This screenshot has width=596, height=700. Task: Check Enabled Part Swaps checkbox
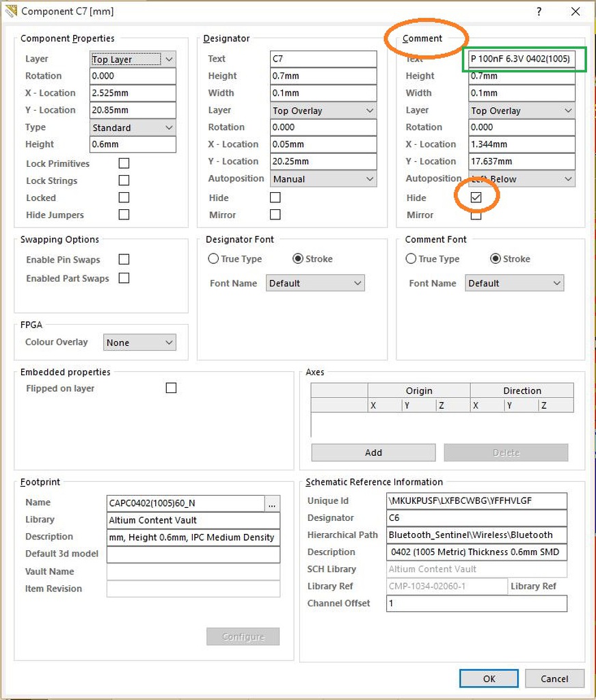point(124,278)
